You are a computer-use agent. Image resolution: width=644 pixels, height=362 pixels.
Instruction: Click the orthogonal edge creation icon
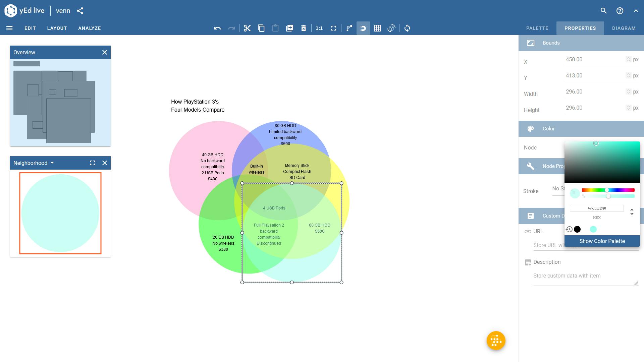coord(349,28)
